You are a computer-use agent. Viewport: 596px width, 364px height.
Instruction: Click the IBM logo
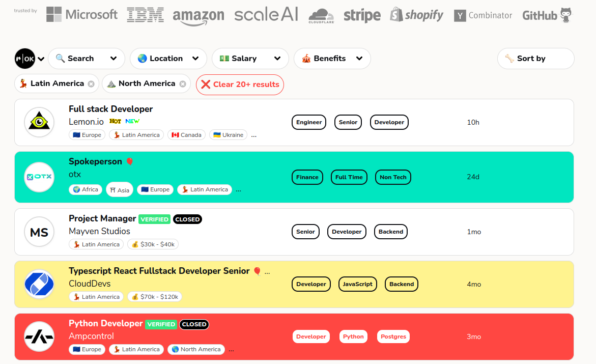[145, 15]
